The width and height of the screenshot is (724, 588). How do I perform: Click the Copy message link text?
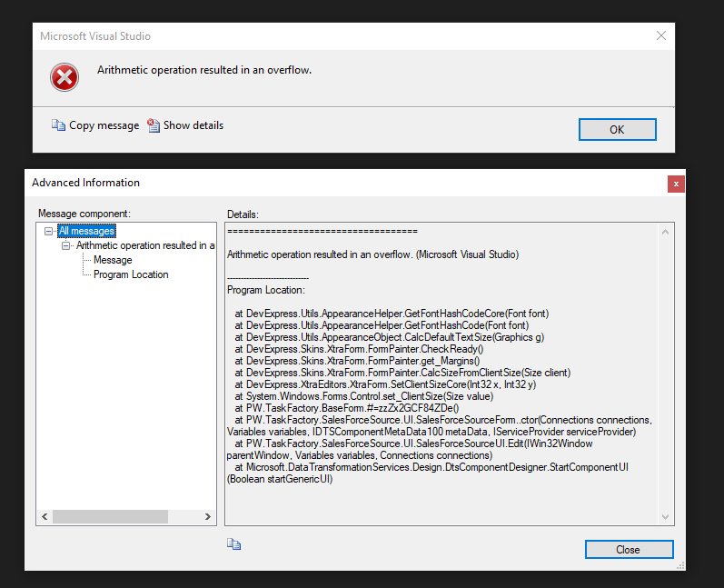click(x=104, y=125)
